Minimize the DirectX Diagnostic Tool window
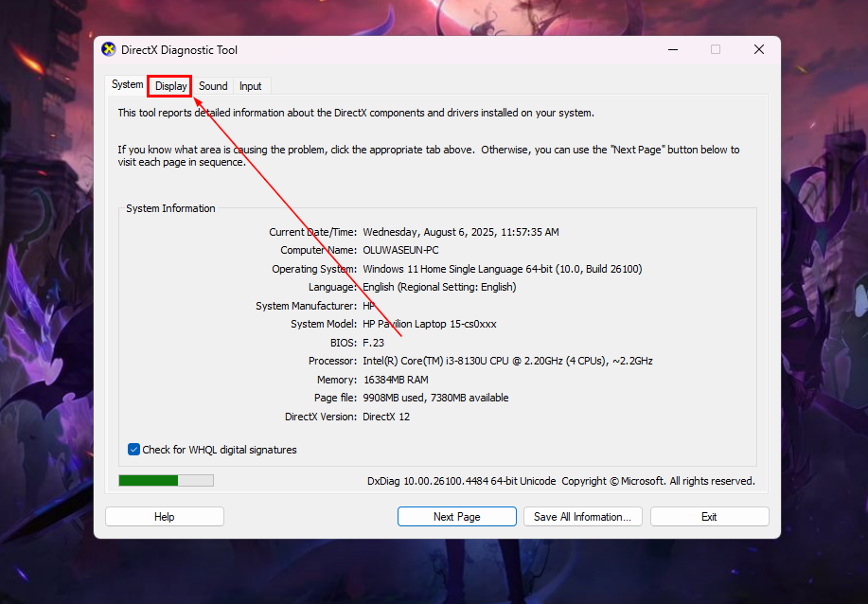Image resolution: width=868 pixels, height=604 pixels. [671, 50]
